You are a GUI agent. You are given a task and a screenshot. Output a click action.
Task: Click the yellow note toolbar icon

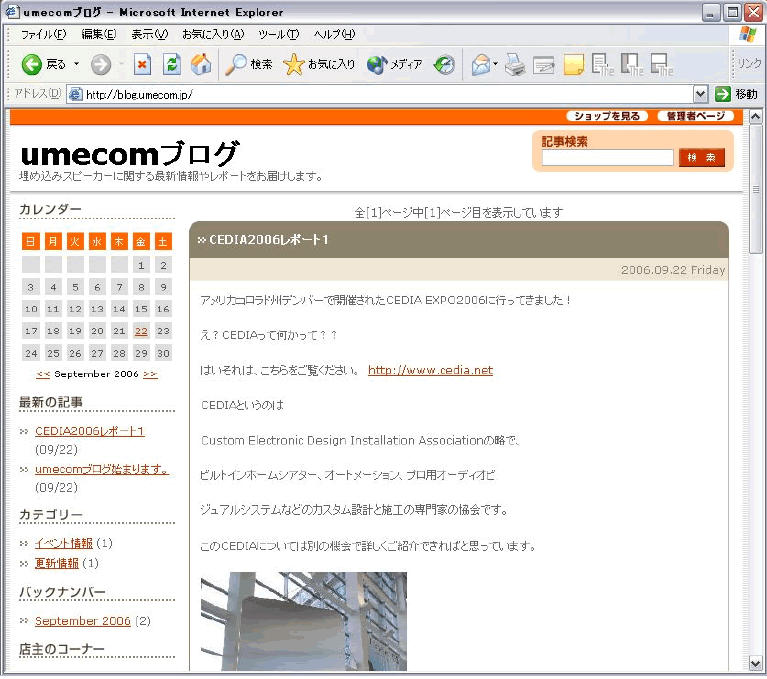coord(573,65)
